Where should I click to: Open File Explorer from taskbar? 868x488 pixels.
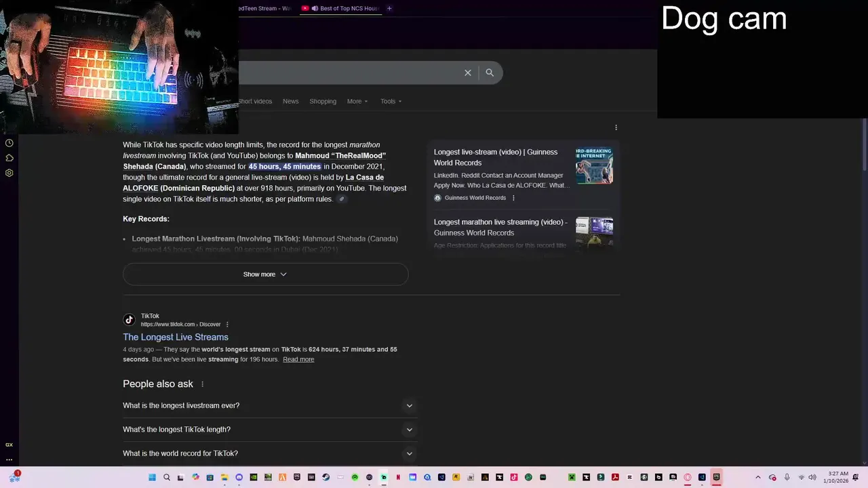pyautogui.click(x=224, y=477)
